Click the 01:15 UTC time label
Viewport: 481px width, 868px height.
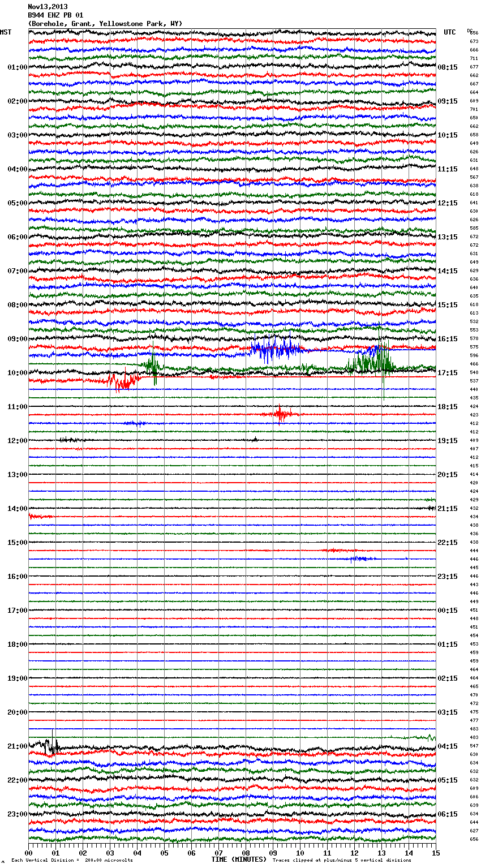pyautogui.click(x=448, y=644)
